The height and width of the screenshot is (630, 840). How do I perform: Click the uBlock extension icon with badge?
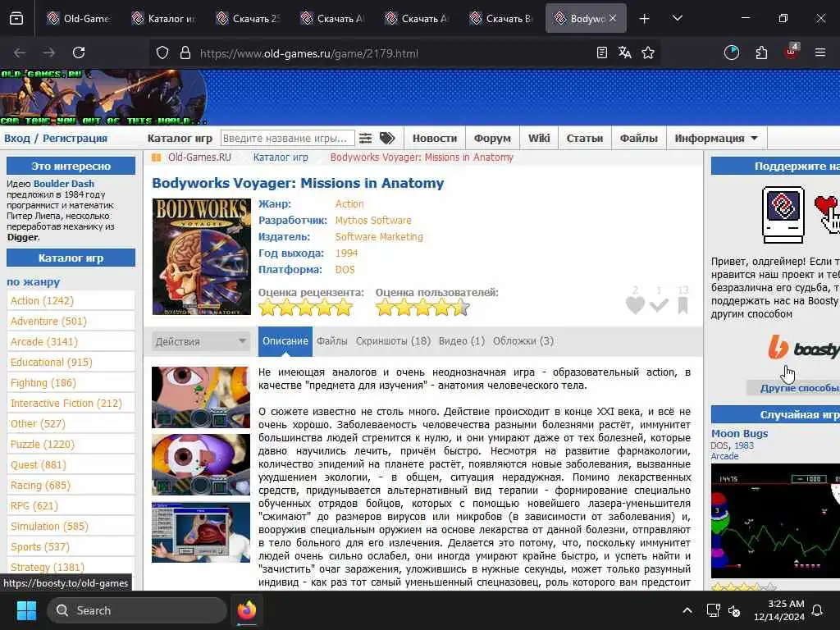pos(792,52)
